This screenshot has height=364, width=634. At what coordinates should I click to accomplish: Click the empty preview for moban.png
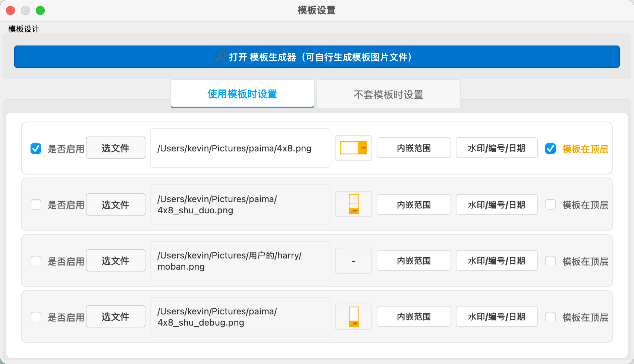(x=353, y=261)
